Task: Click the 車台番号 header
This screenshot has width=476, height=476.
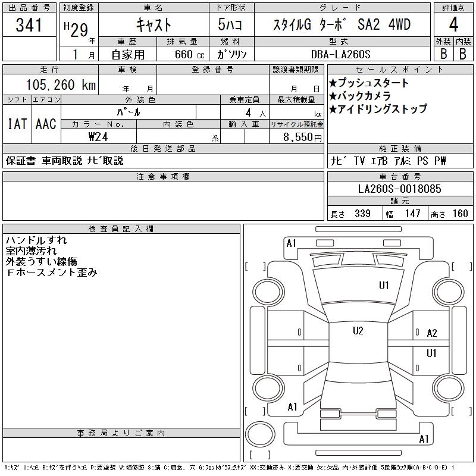Action: click(x=400, y=176)
